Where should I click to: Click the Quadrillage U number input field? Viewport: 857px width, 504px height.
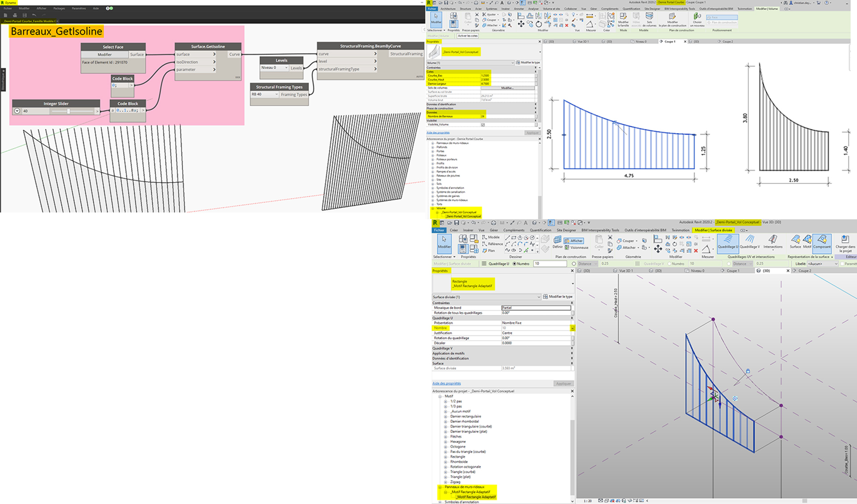(x=550, y=264)
